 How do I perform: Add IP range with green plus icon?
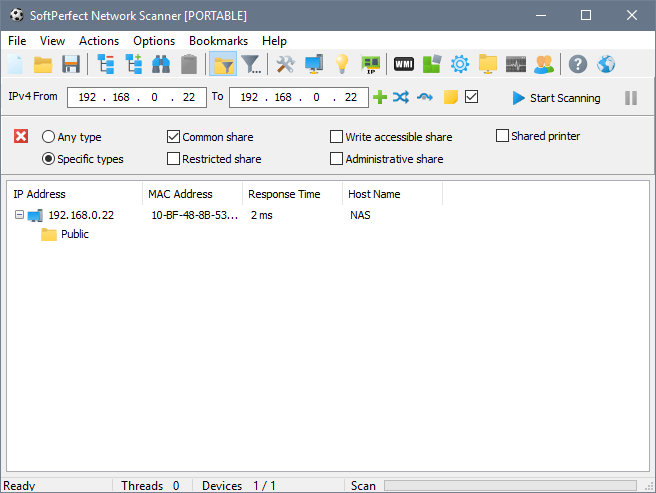(x=380, y=97)
